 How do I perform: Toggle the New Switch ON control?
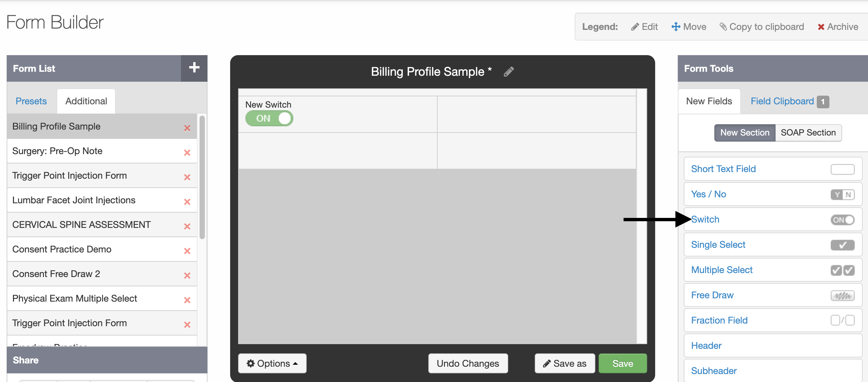(x=269, y=118)
